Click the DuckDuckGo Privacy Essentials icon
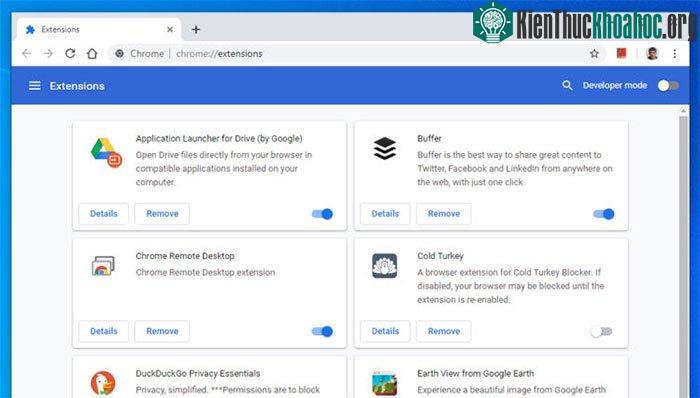This screenshot has width=700, height=398. click(103, 383)
